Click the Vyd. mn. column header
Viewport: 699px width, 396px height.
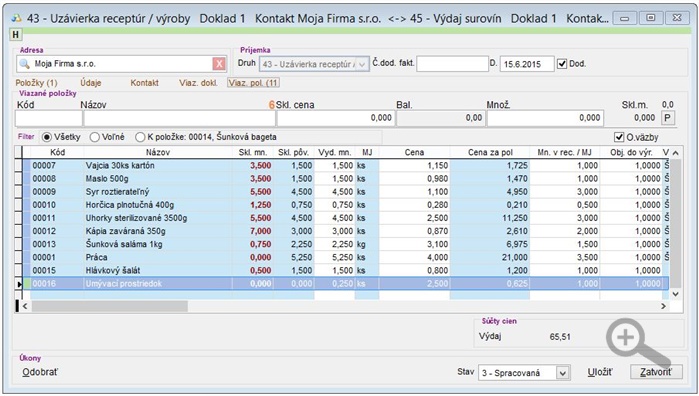tap(334, 153)
